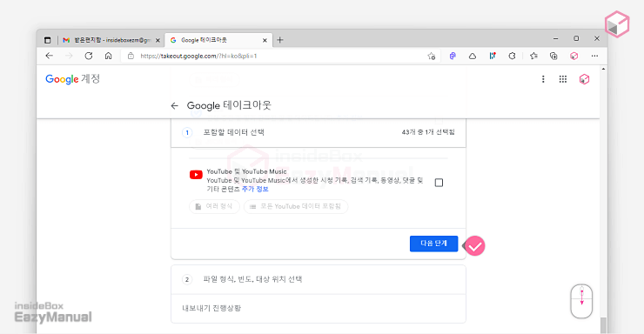Expand step 2 파일 형식, 빈도, 대상 위치 선택

[319, 279]
